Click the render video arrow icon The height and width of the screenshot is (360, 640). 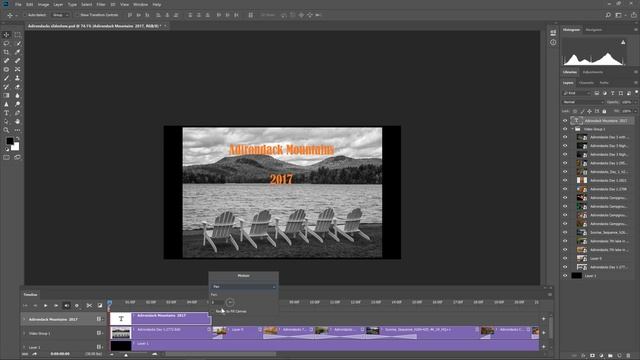point(35,354)
